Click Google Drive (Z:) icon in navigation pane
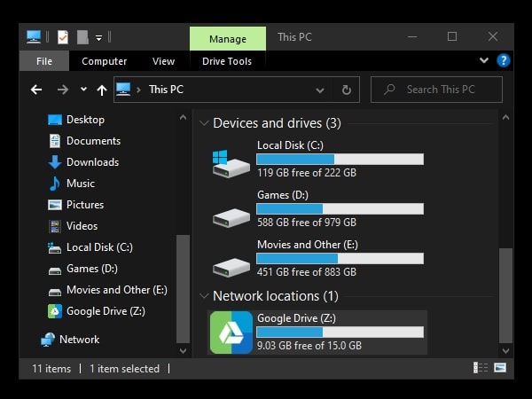 click(x=55, y=311)
